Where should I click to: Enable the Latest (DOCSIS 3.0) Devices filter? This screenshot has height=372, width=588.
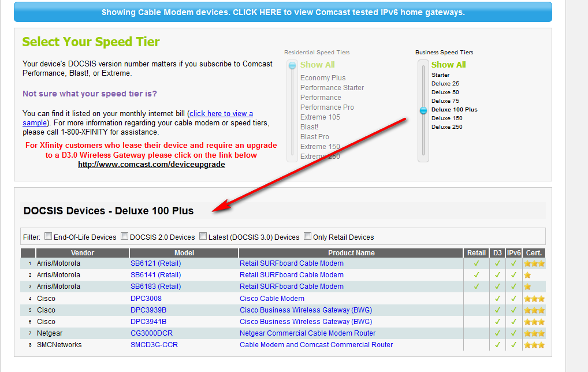[203, 236]
